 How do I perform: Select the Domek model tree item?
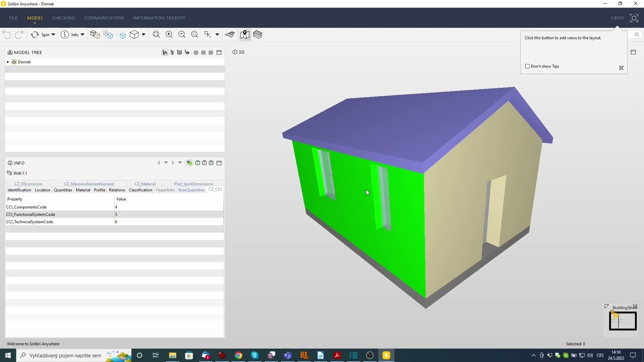24,62
